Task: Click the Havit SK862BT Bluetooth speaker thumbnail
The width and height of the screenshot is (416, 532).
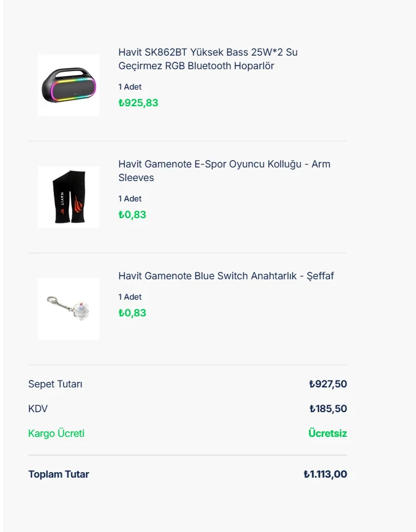Action: coord(69,85)
